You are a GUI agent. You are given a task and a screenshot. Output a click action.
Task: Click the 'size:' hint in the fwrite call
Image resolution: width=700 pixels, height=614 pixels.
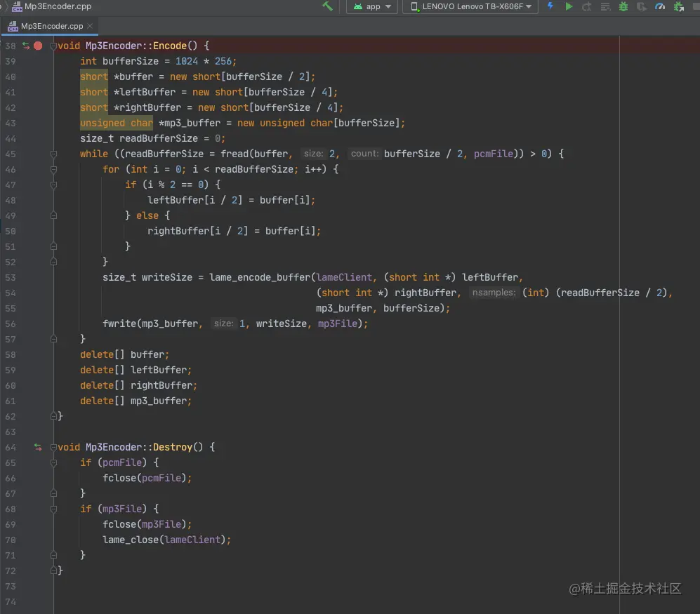click(223, 323)
